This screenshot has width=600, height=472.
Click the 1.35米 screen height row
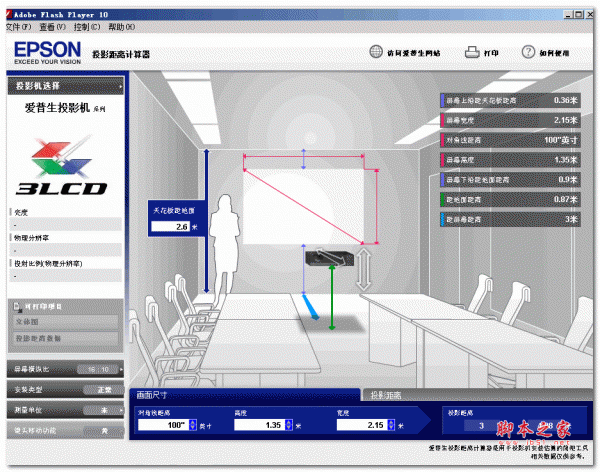point(510,160)
